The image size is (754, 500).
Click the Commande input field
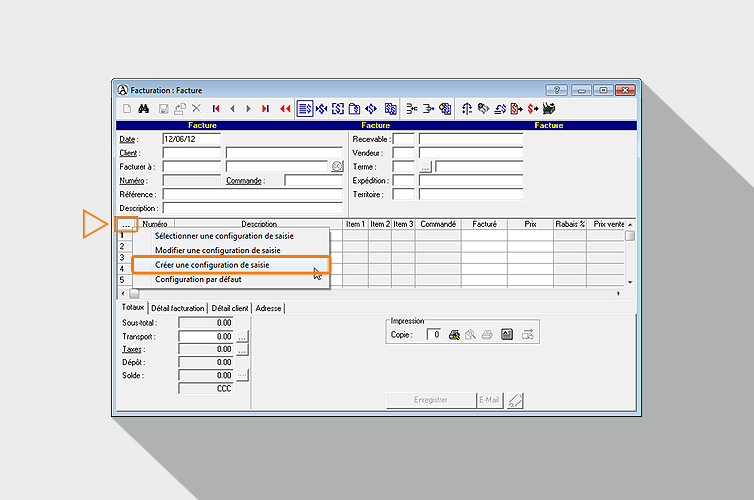[x=314, y=181]
